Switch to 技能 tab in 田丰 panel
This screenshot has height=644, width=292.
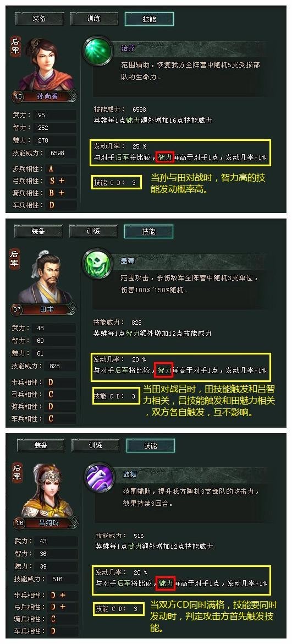(148, 232)
